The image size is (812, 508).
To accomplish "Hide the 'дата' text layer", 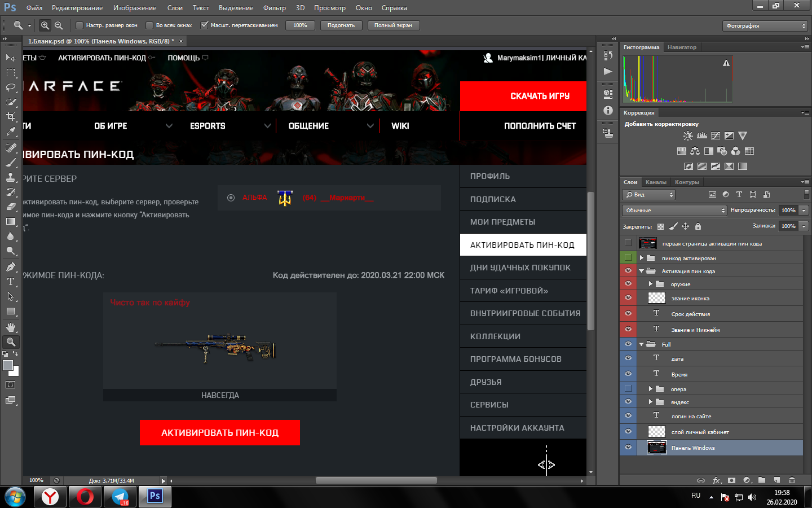I will coord(628,358).
